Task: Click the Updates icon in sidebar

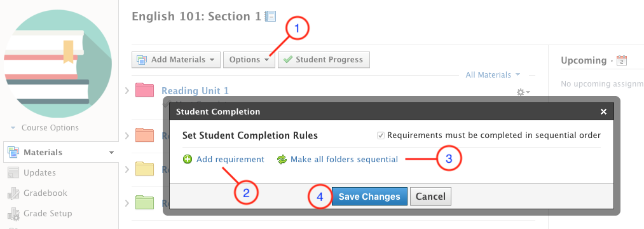Action: point(13,173)
